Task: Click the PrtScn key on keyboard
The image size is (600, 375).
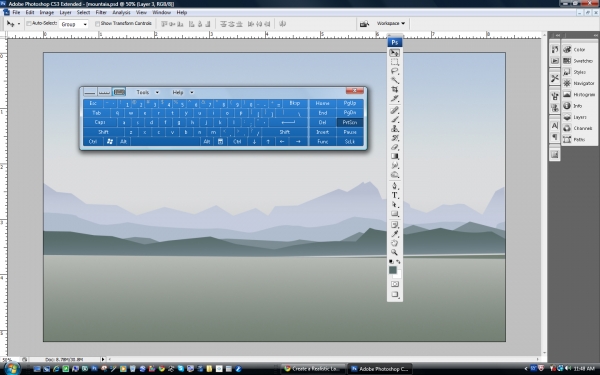Action: coord(350,122)
